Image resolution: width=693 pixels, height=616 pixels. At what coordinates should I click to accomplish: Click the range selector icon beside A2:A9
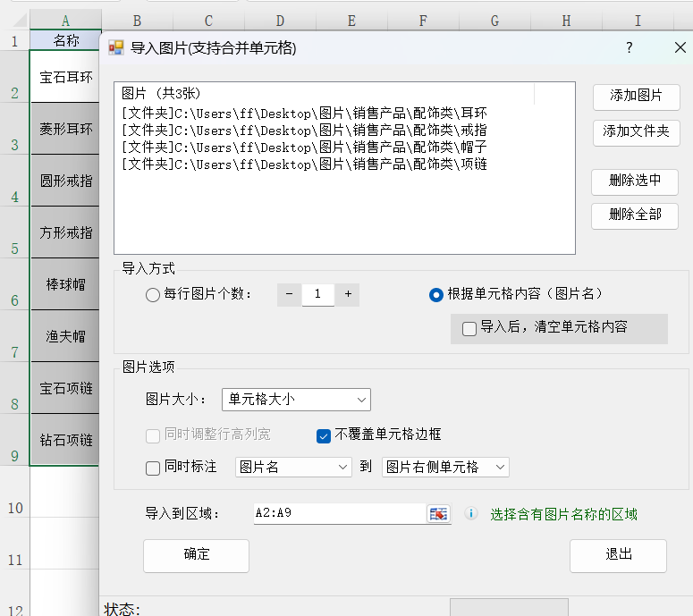coord(438,514)
